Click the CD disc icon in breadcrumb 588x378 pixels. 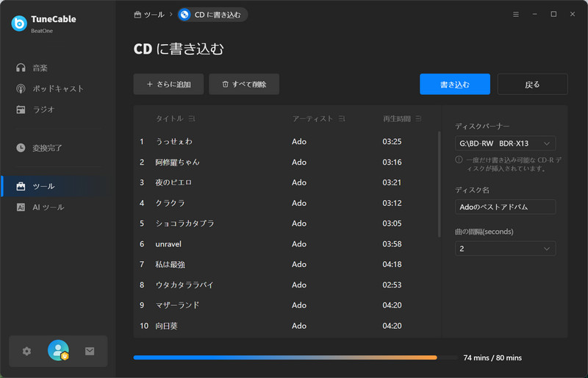184,15
